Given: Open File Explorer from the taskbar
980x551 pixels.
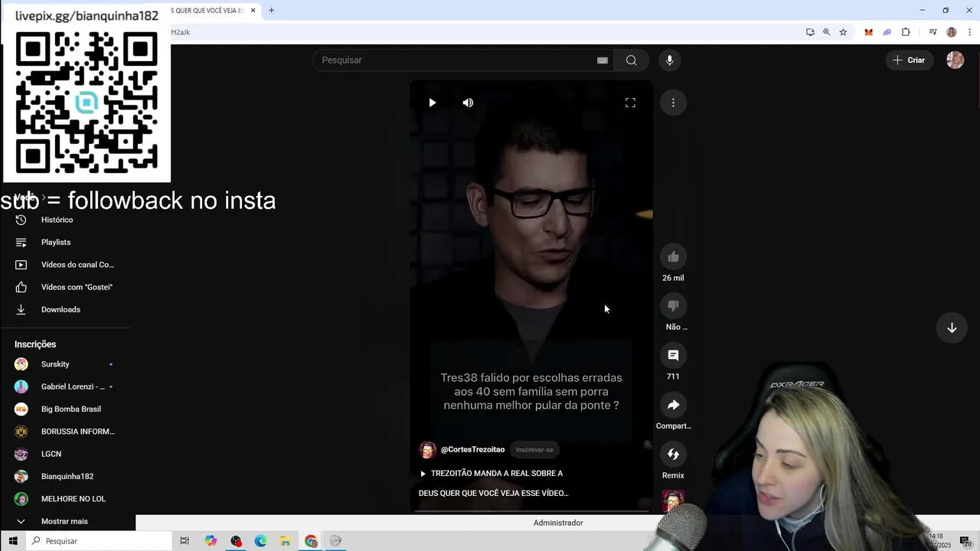Looking at the screenshot, I should coord(285,541).
